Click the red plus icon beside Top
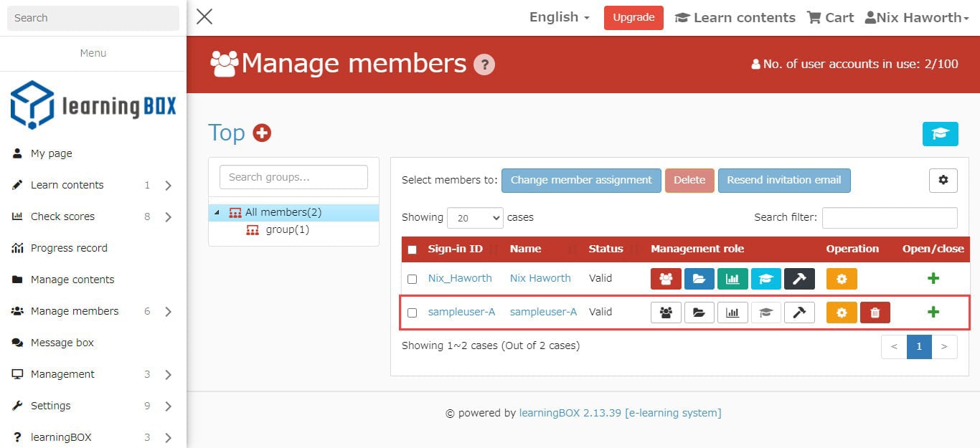Viewport: 980px width, 448px height. coord(262,133)
